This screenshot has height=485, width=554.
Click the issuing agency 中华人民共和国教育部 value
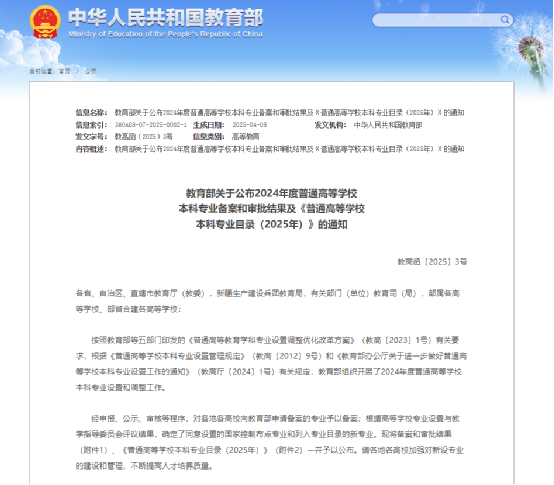pyautogui.click(x=388, y=125)
